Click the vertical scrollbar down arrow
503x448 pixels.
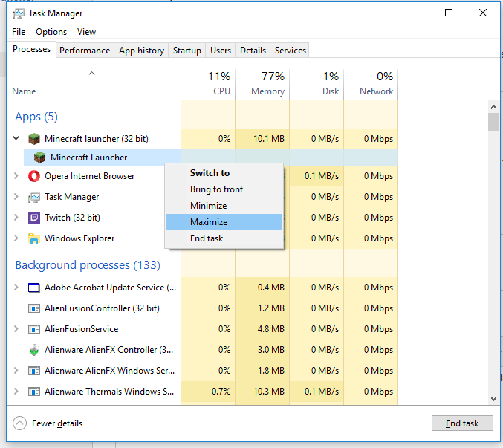[493, 399]
